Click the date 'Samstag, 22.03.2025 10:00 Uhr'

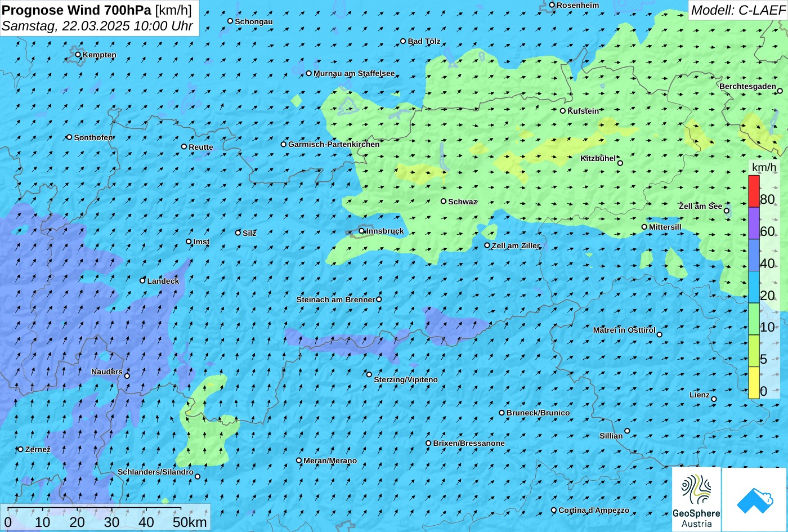coord(97,26)
